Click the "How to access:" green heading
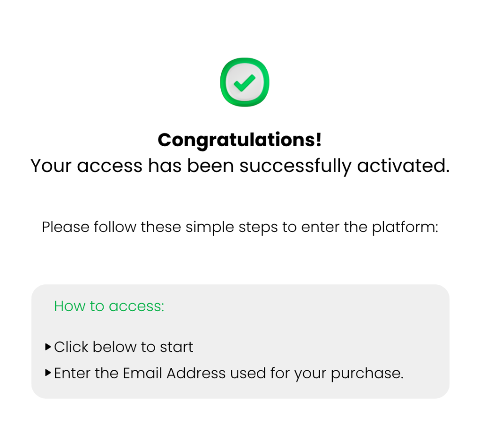 [x=109, y=306]
